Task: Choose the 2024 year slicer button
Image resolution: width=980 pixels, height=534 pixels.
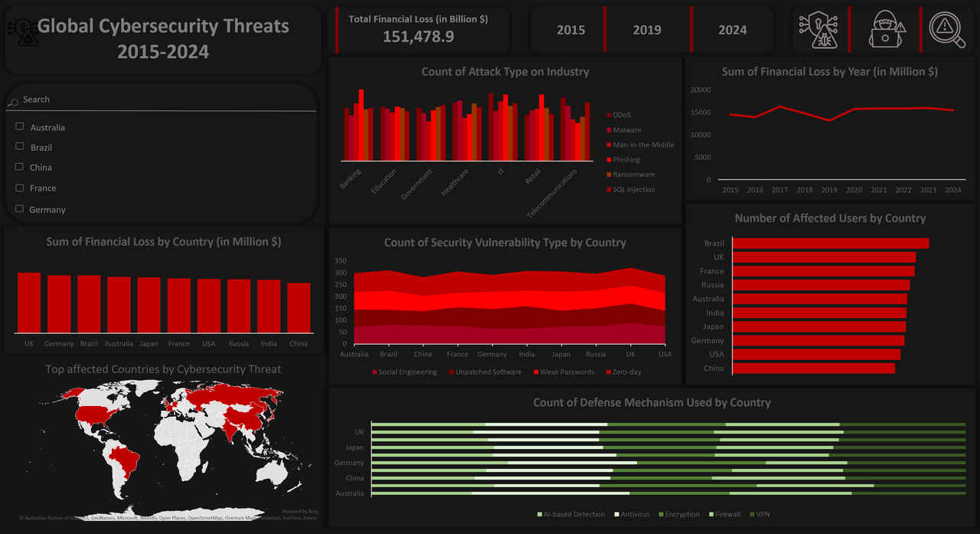Action: tap(733, 30)
